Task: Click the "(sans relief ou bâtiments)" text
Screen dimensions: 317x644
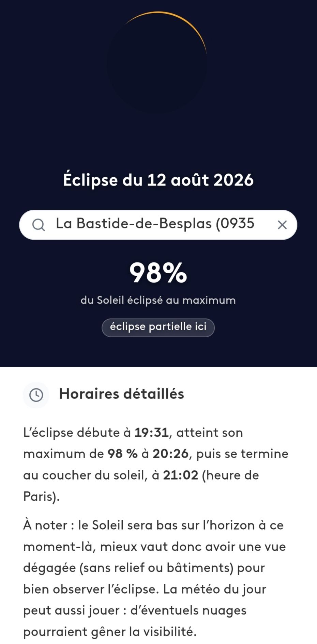Action: point(156,568)
